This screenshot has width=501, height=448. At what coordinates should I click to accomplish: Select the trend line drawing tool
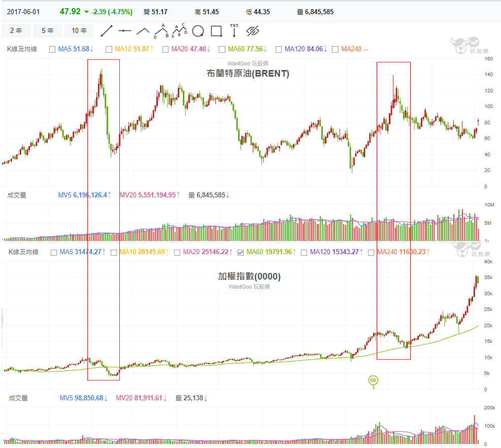click(107, 31)
